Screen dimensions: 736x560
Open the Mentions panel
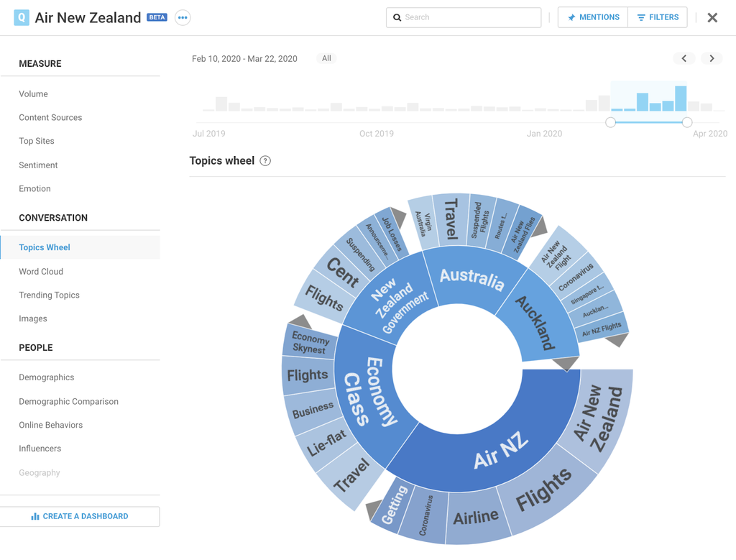(593, 17)
